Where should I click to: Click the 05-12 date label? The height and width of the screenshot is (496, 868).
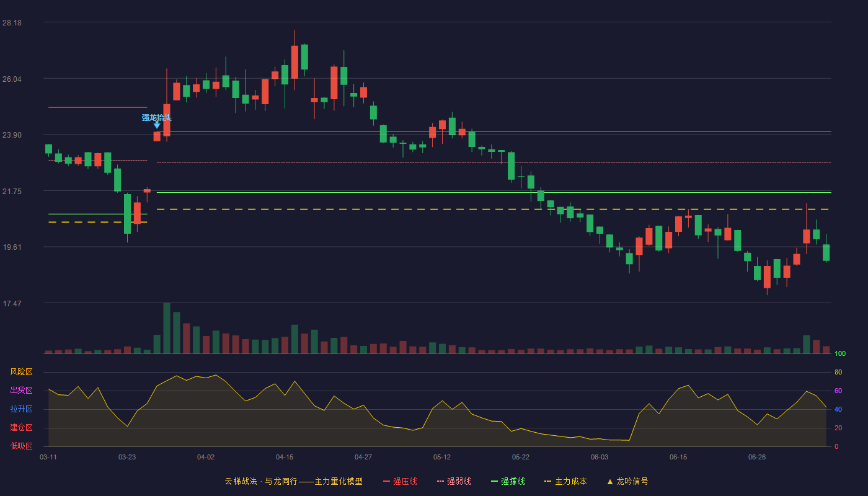442,457
